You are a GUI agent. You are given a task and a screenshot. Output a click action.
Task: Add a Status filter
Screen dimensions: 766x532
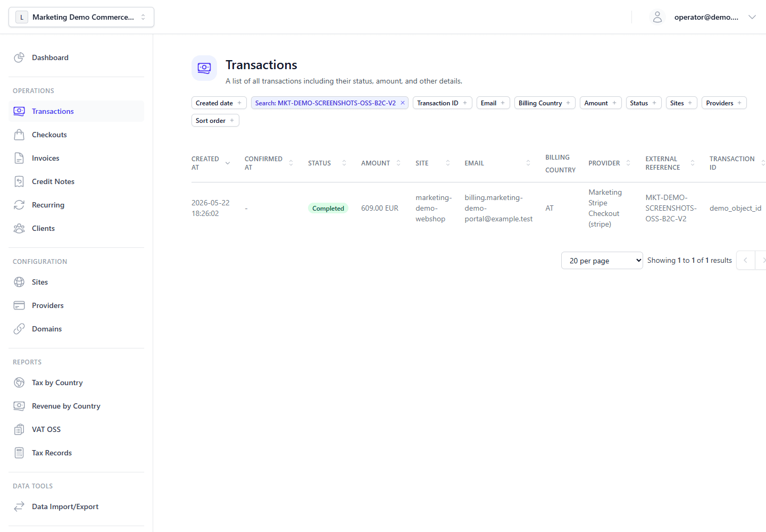tap(644, 103)
